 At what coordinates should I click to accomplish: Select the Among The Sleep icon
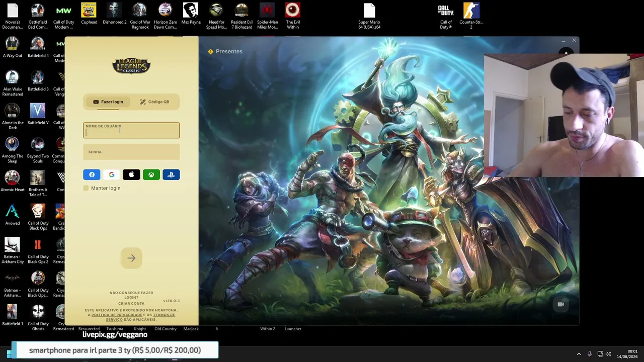(12, 151)
